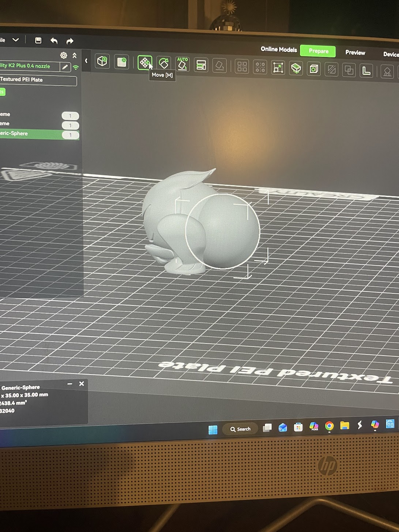Open the Textured PEI Plate dropdown
Screen dimensions: 399x532
(x=38, y=80)
